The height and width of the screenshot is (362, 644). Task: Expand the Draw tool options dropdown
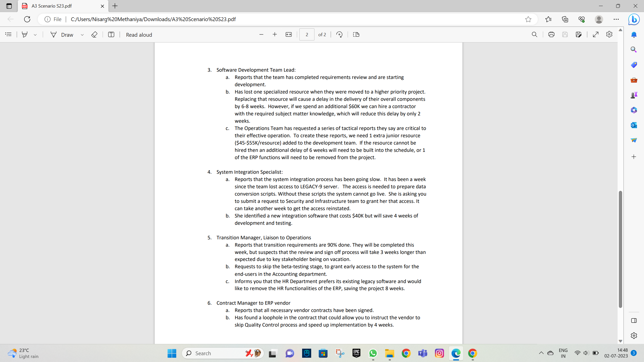[82, 35]
